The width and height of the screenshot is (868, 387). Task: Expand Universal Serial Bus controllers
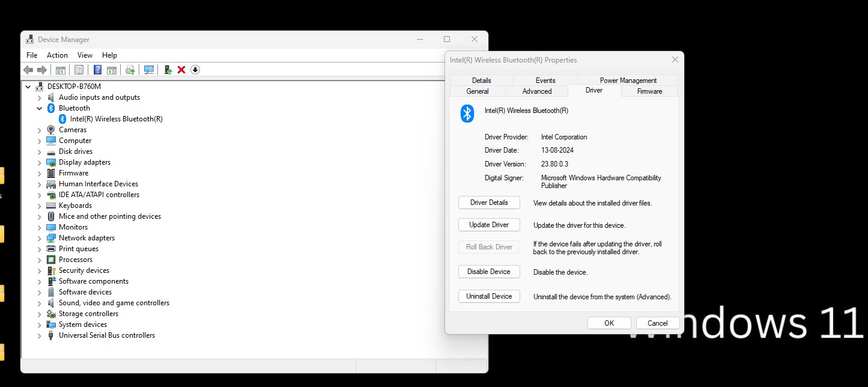(x=40, y=335)
